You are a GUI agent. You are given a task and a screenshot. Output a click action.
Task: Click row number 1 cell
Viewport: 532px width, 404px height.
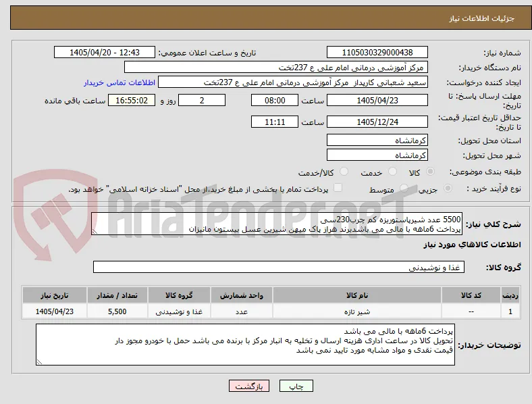(x=510, y=311)
